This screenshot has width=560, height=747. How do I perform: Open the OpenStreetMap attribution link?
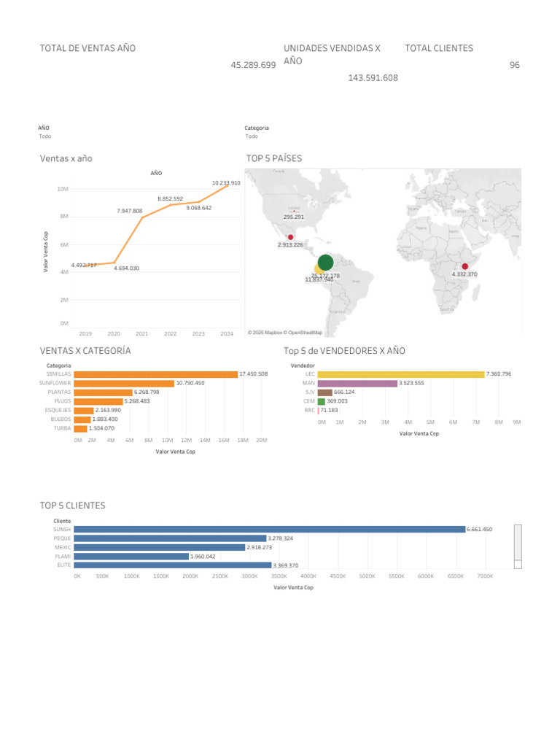[x=303, y=333]
